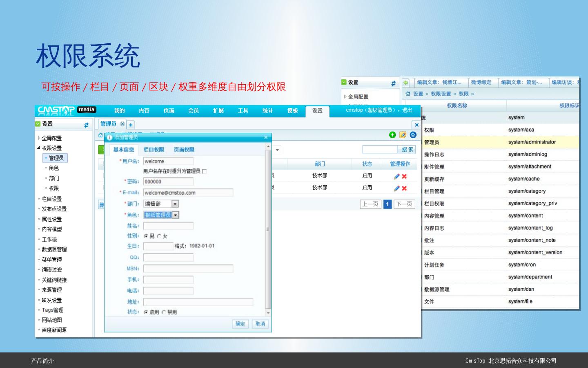Select the 女 gender radio button
The height and width of the screenshot is (368, 588).
tap(159, 236)
